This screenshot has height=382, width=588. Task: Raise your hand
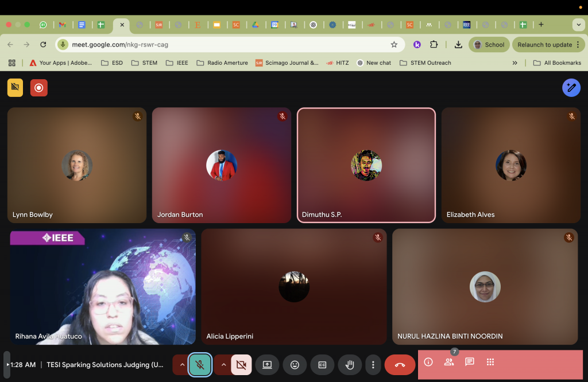pyautogui.click(x=350, y=365)
